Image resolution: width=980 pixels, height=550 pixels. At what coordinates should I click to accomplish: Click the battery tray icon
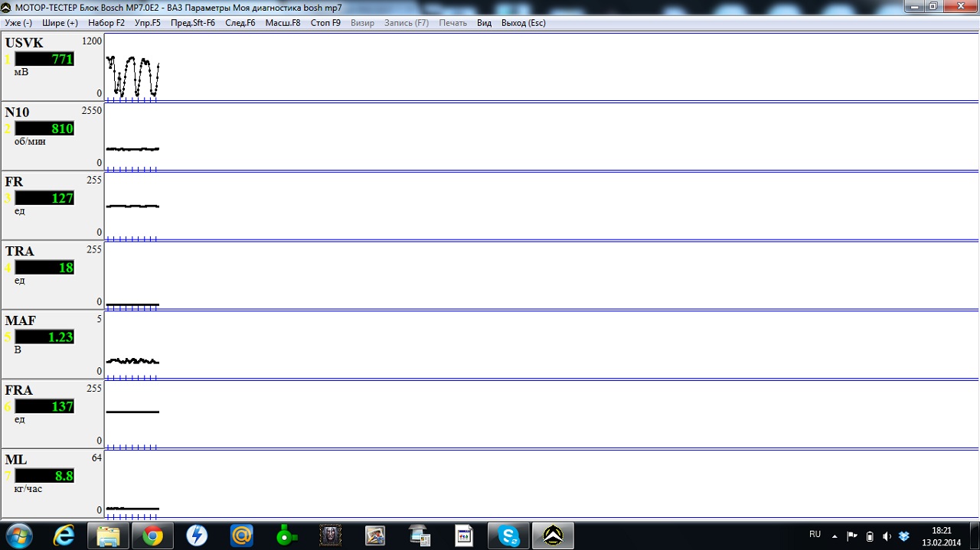[x=870, y=536]
